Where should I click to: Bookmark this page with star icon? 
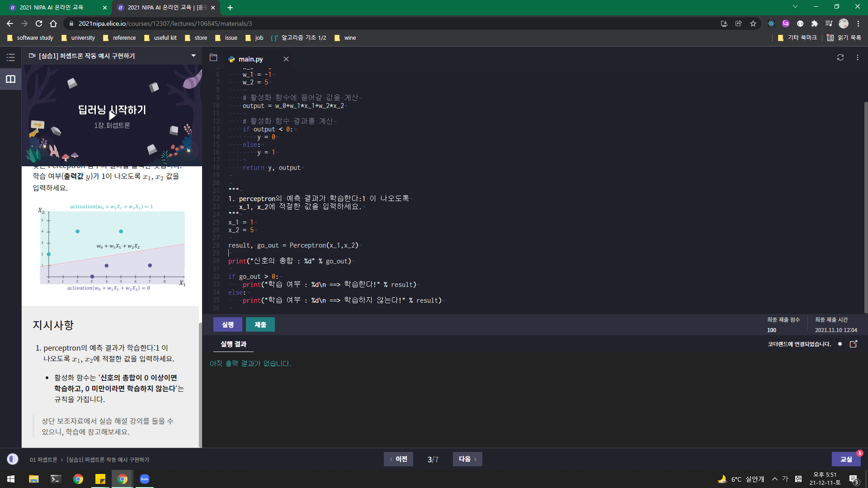pyautogui.click(x=753, y=23)
